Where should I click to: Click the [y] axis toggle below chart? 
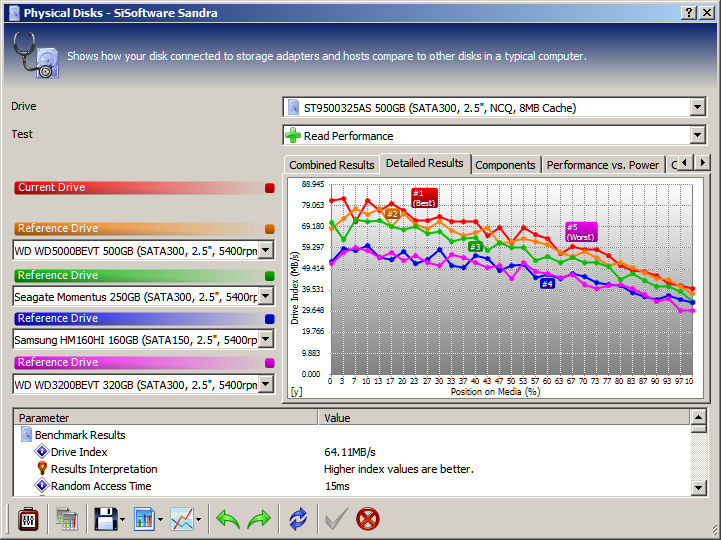[x=296, y=391]
